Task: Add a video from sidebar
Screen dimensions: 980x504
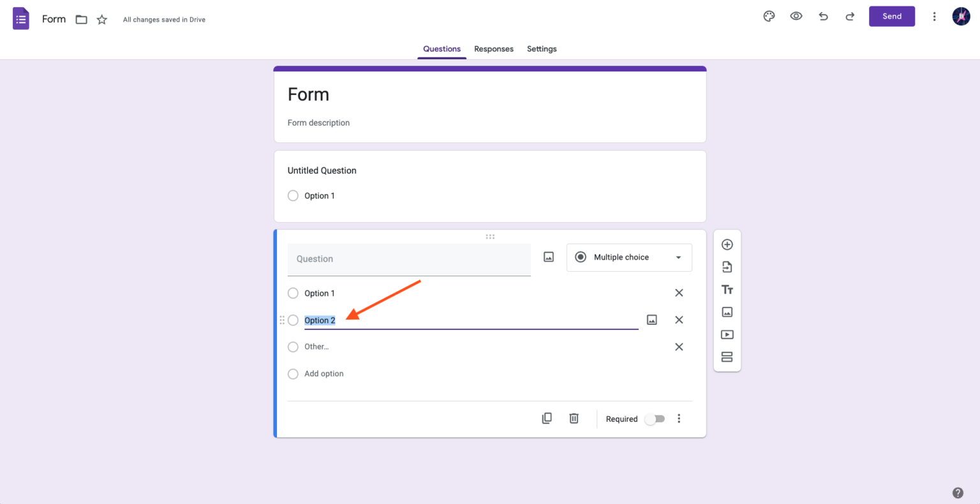Action: click(x=727, y=334)
